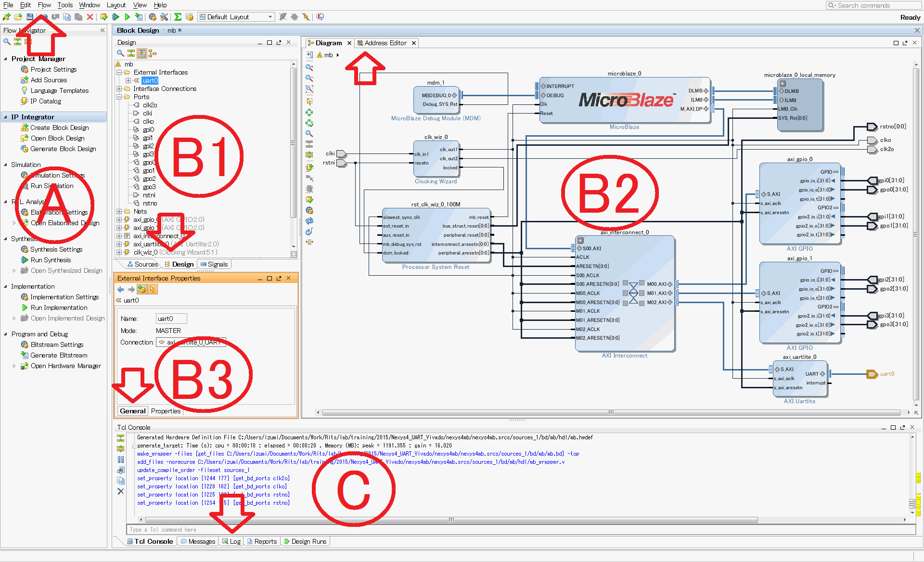Click the green Sigma reports toolbar icon
This screenshot has width=924, height=562.
coord(178,17)
